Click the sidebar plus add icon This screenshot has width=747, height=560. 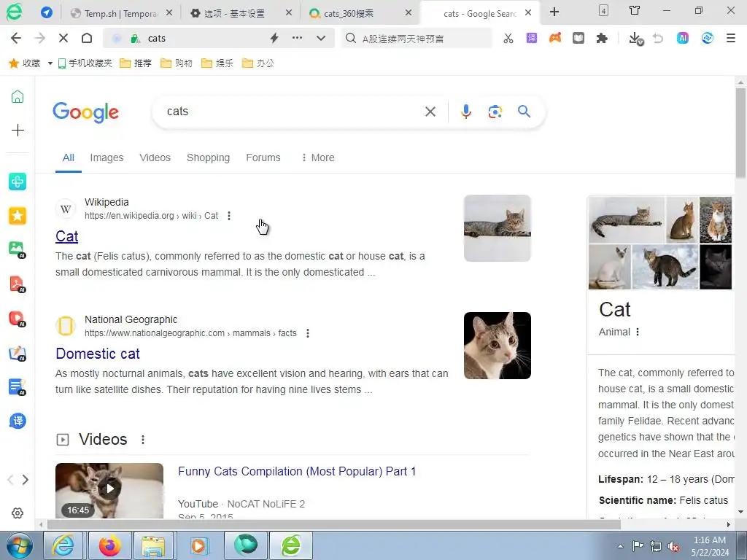18,130
